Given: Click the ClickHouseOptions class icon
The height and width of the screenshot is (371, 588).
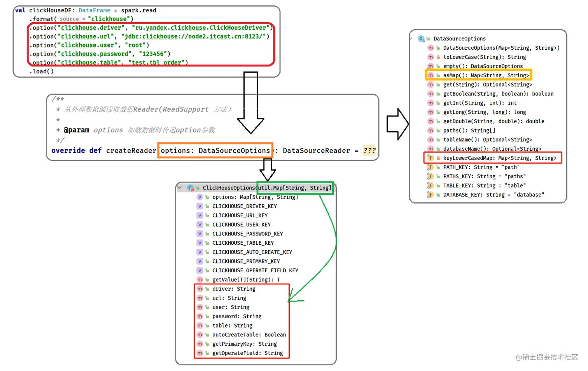Looking at the screenshot, I should [x=191, y=188].
